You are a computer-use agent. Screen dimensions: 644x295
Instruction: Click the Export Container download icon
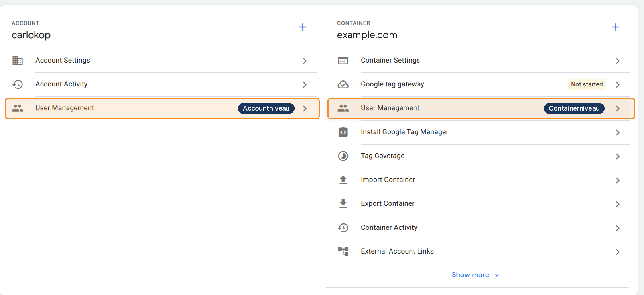[x=343, y=204]
